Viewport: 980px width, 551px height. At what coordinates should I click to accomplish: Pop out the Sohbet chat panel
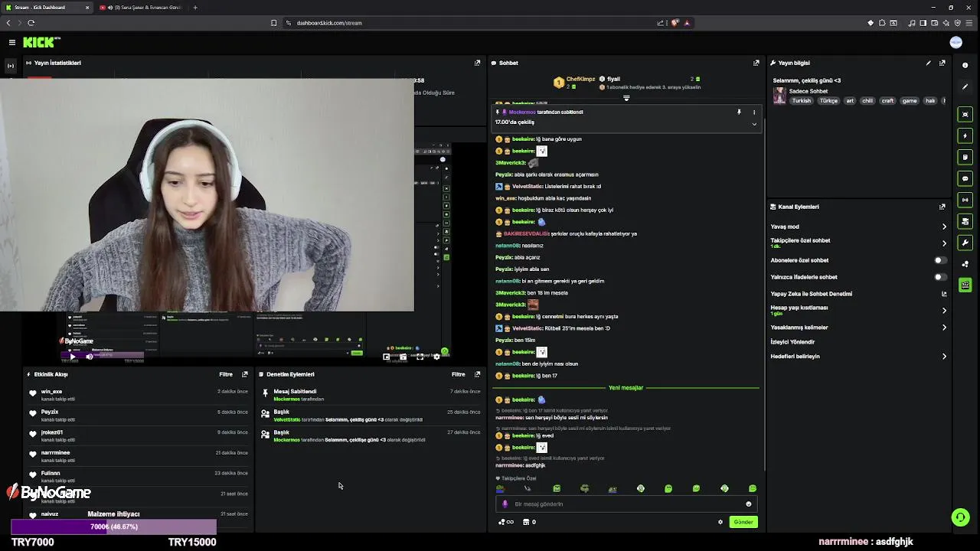click(756, 63)
